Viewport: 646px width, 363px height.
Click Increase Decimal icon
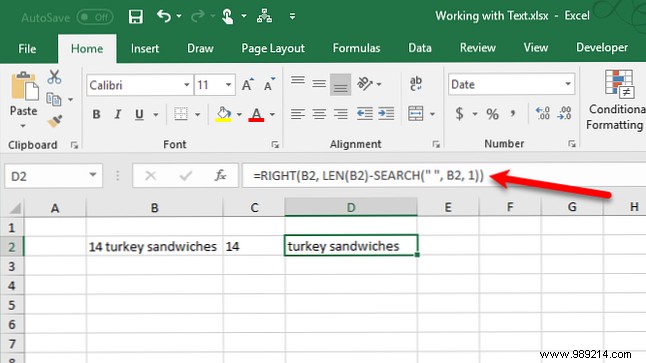543,113
